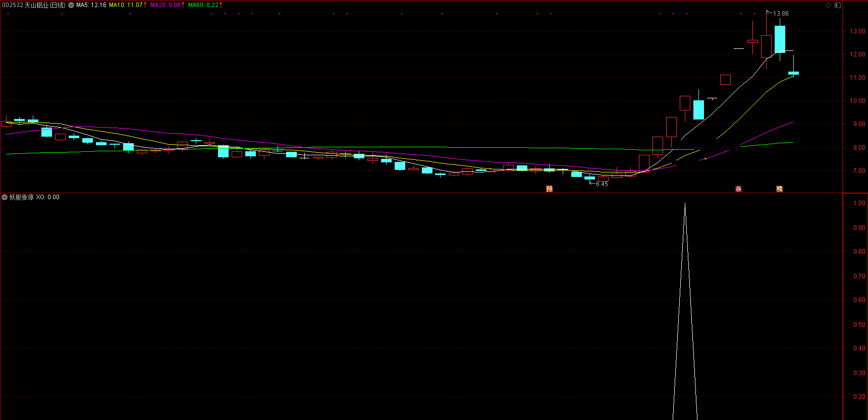Click the 妖股涨停 XG: 0.00 label

point(34,197)
